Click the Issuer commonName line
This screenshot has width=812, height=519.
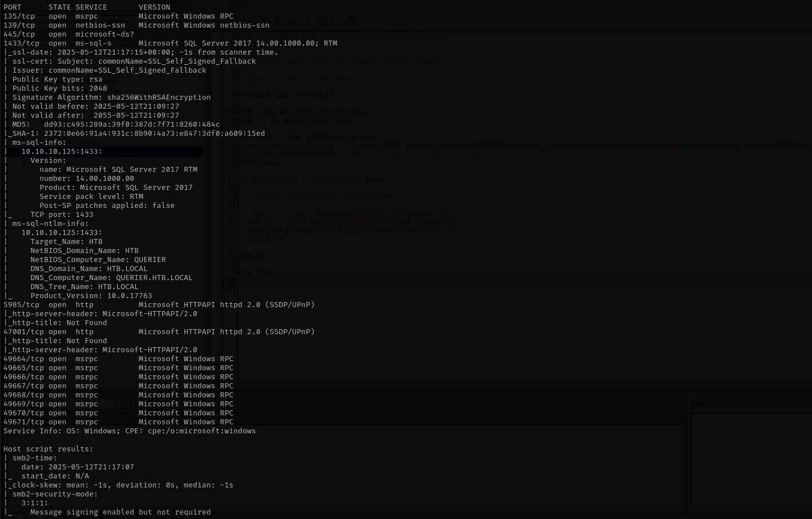(x=109, y=70)
